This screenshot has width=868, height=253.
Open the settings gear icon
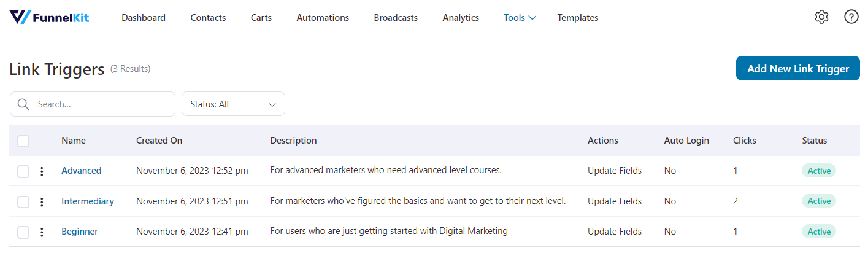click(821, 17)
